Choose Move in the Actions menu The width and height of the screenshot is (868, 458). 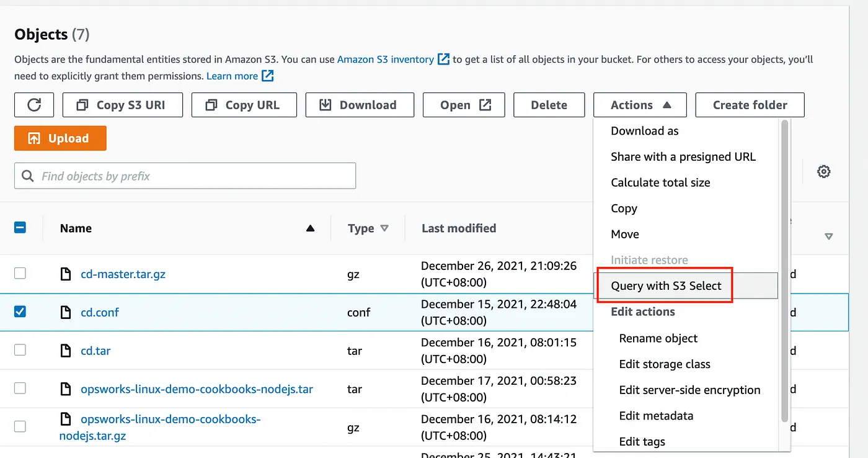click(x=625, y=234)
